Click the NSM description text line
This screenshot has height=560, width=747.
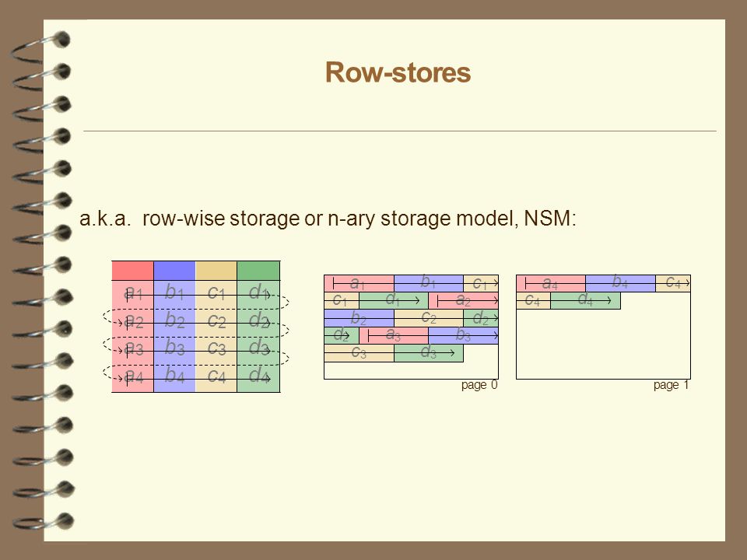click(x=328, y=219)
